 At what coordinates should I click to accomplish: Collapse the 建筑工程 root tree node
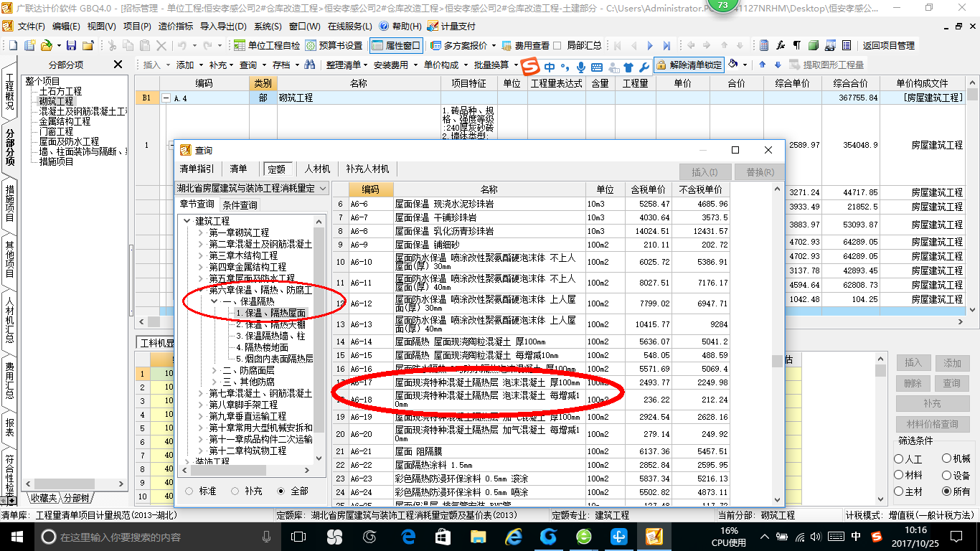click(187, 221)
